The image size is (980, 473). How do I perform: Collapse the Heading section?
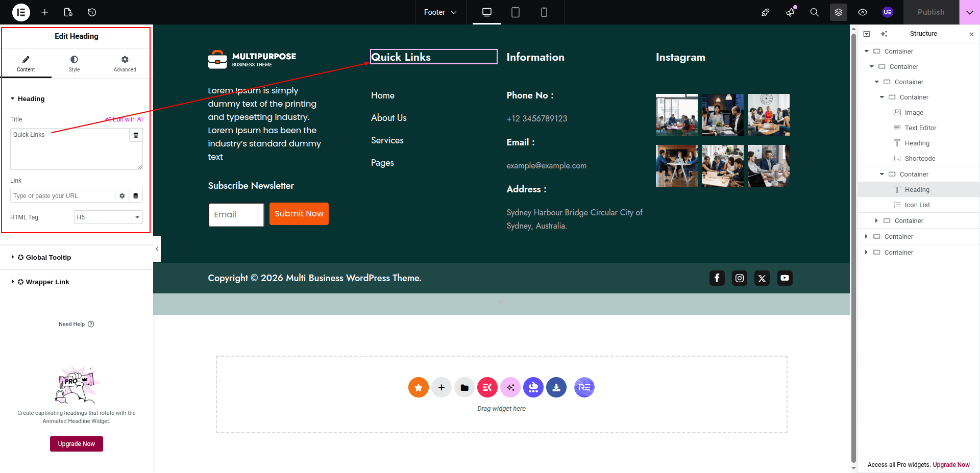(x=28, y=99)
